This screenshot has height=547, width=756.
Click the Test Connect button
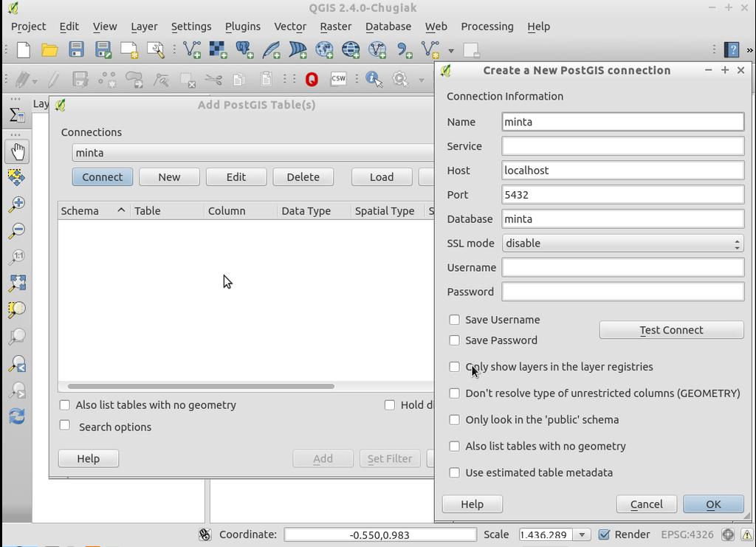(671, 330)
